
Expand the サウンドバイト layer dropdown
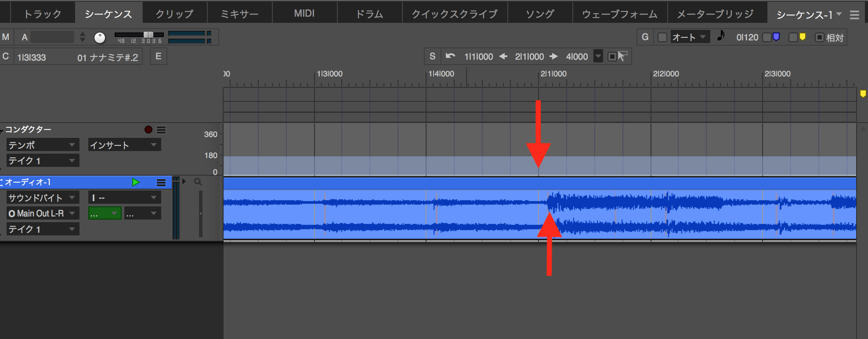(x=43, y=198)
